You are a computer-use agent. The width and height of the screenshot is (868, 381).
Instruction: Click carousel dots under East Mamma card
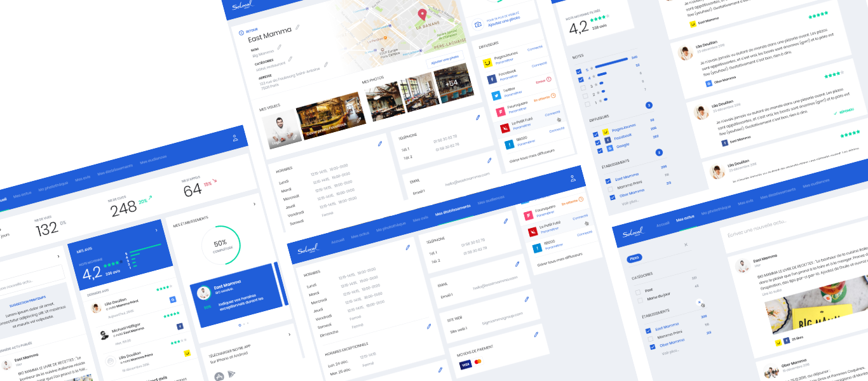tap(243, 324)
